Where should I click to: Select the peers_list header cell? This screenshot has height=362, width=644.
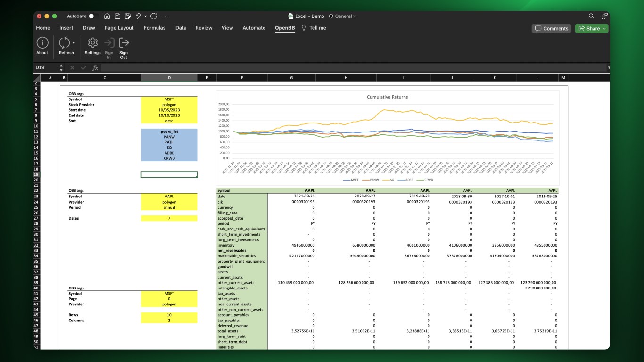[x=169, y=132]
